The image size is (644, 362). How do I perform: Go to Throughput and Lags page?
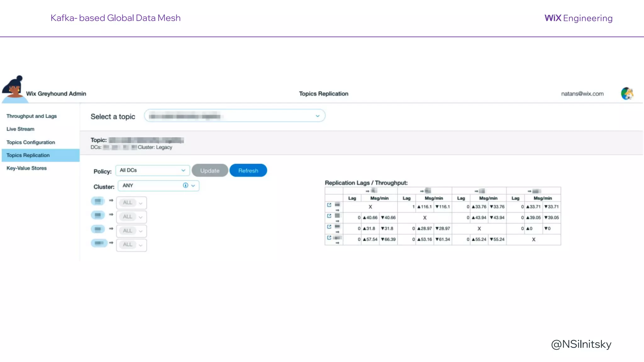(x=31, y=116)
